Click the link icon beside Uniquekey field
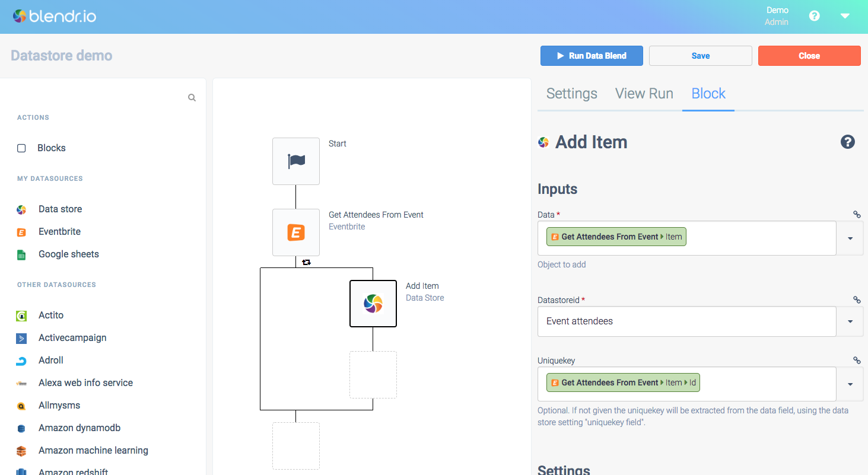 857,360
